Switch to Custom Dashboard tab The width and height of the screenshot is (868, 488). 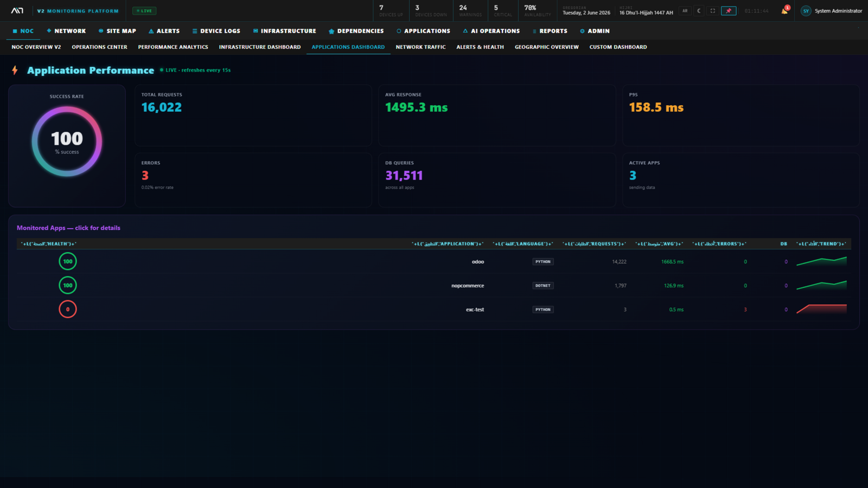pyautogui.click(x=618, y=47)
